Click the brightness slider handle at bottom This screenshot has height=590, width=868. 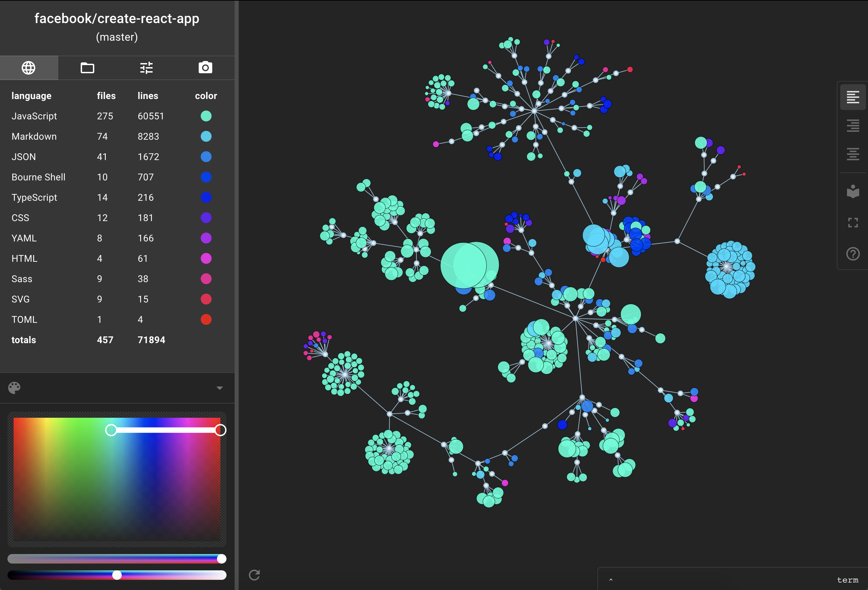point(117,575)
